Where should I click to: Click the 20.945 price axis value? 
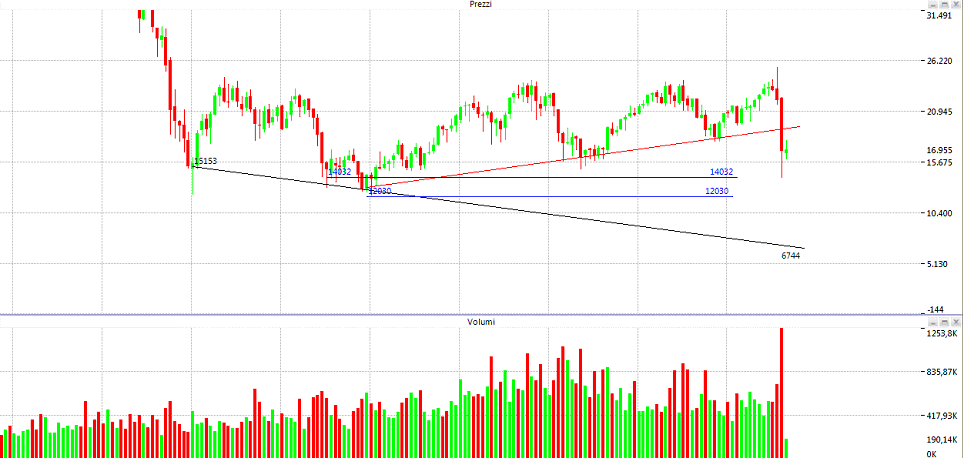[x=939, y=112]
